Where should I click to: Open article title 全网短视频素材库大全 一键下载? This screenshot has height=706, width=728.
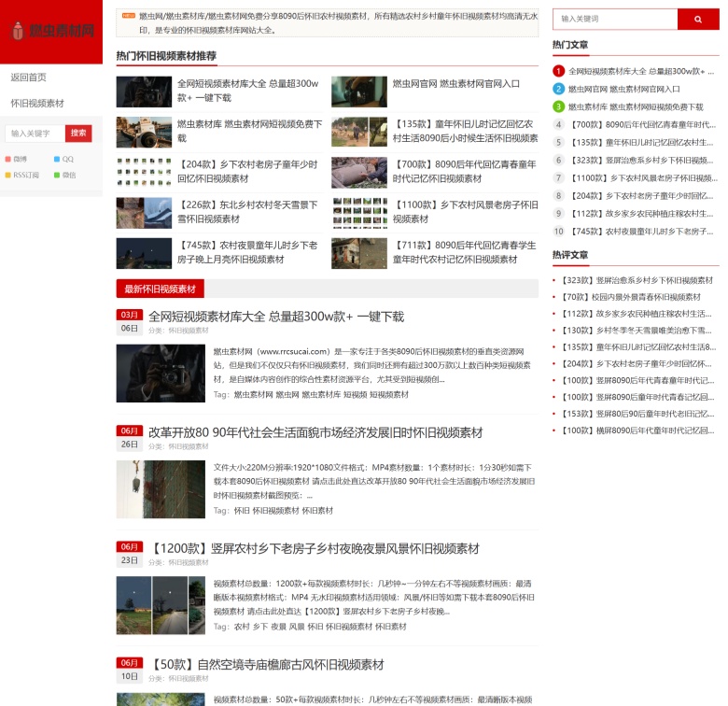click(x=276, y=317)
